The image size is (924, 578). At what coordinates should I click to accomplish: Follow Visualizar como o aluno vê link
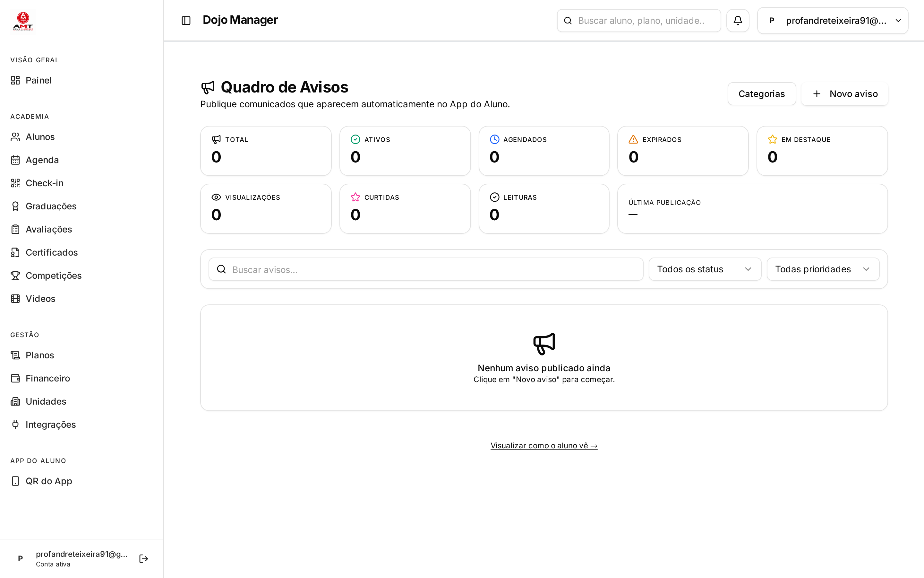point(544,445)
